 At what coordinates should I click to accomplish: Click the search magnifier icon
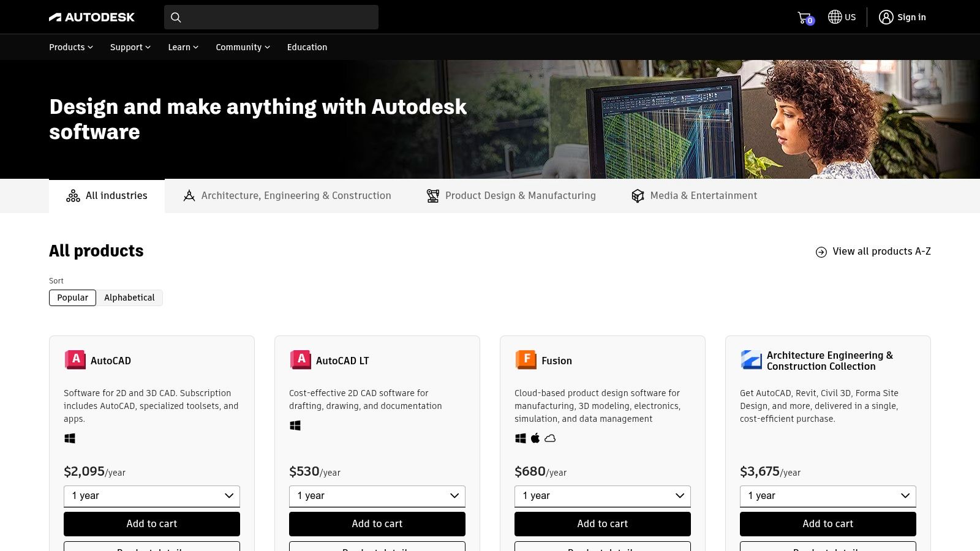pyautogui.click(x=176, y=17)
